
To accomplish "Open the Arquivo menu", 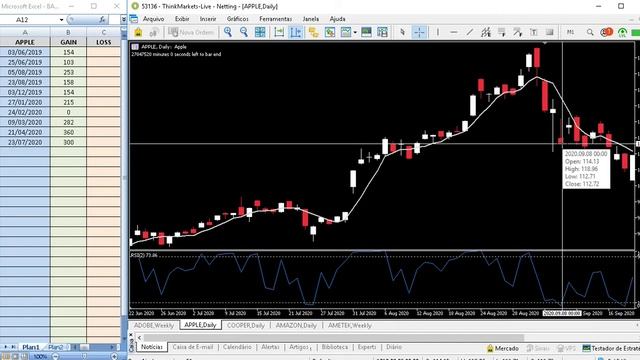I will [x=153, y=19].
